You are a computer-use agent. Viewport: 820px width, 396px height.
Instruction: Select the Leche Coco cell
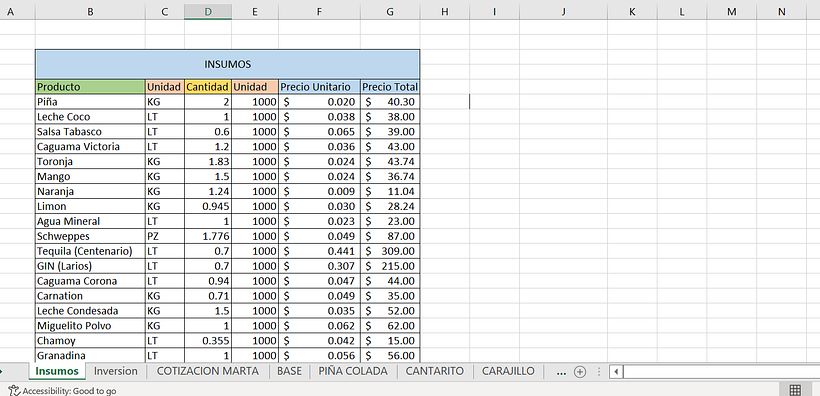coord(90,117)
